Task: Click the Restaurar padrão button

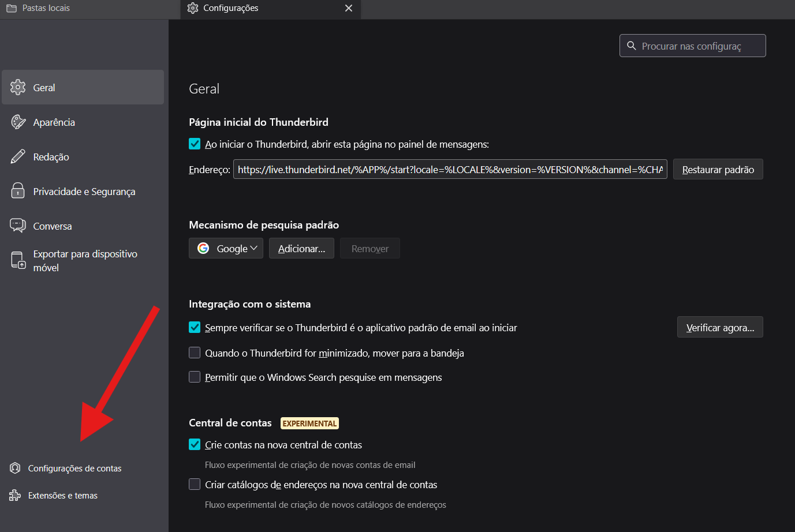Action: click(718, 169)
